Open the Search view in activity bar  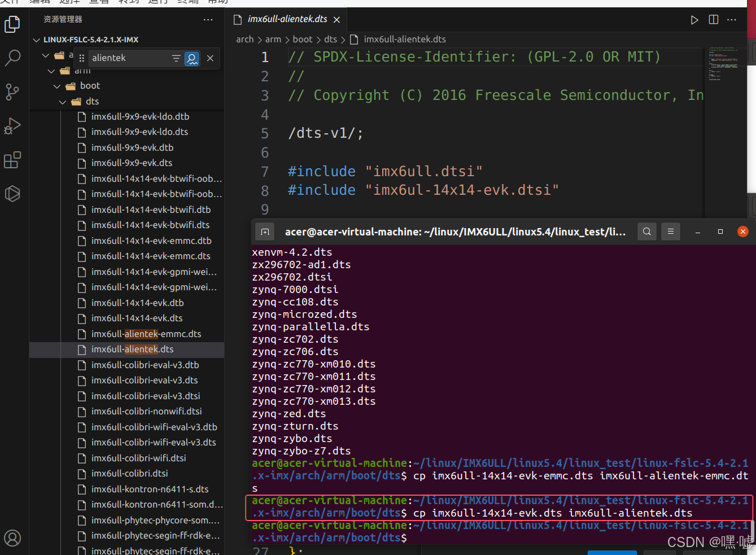12,58
